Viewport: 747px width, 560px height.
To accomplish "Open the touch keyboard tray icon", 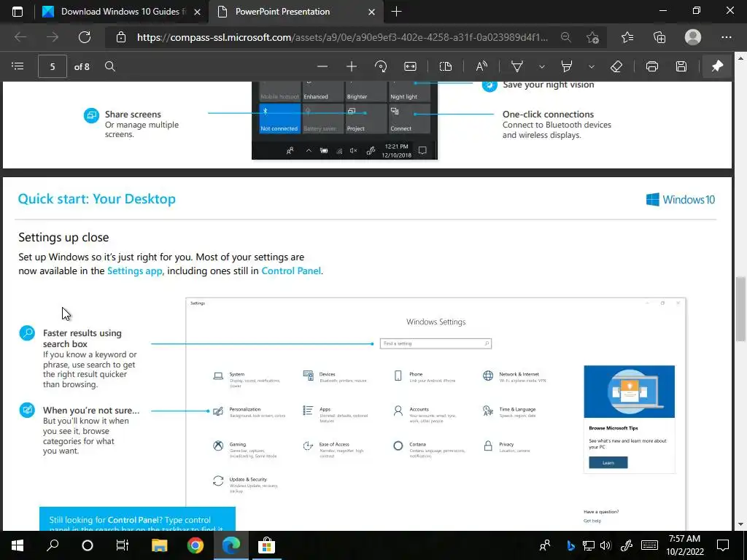I will click(649, 545).
